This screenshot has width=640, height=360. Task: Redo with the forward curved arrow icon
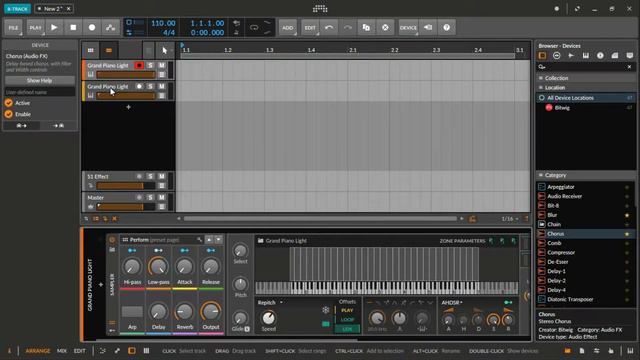(347, 27)
